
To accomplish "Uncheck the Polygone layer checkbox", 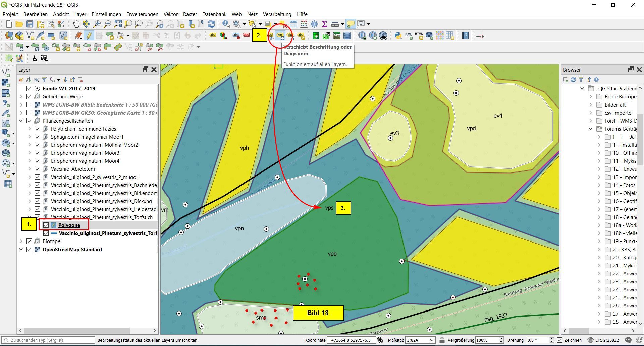I will 46,225.
